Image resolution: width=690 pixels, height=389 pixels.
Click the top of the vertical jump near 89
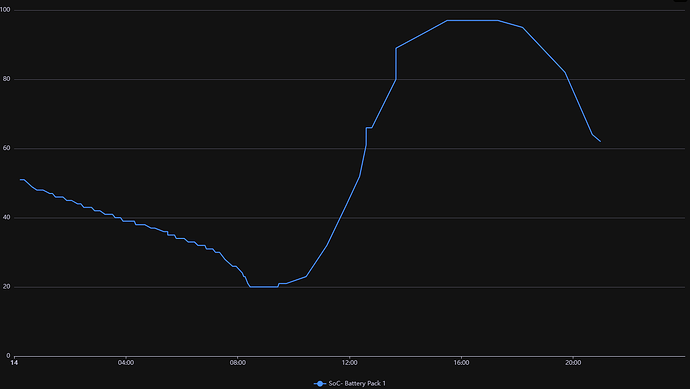pos(396,48)
